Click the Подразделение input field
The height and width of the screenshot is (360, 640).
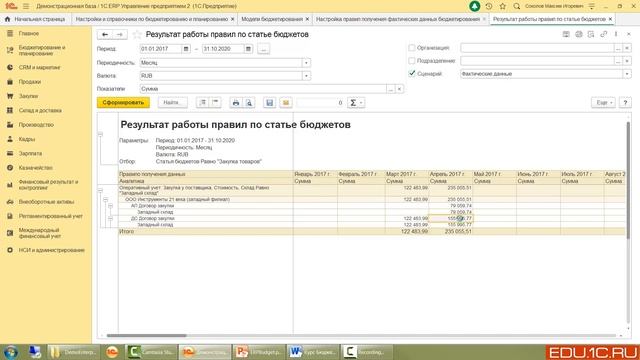coord(538,61)
